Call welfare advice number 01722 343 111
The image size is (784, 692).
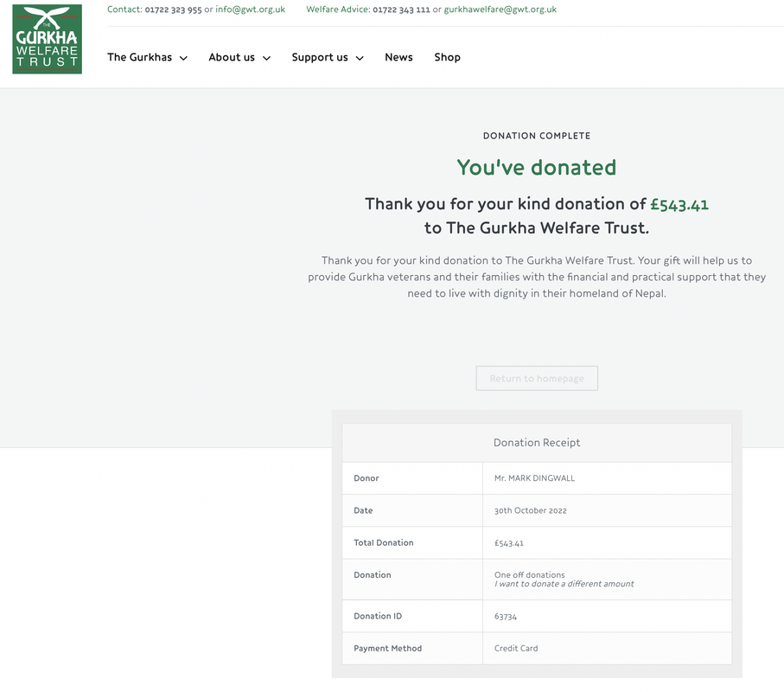click(x=401, y=10)
